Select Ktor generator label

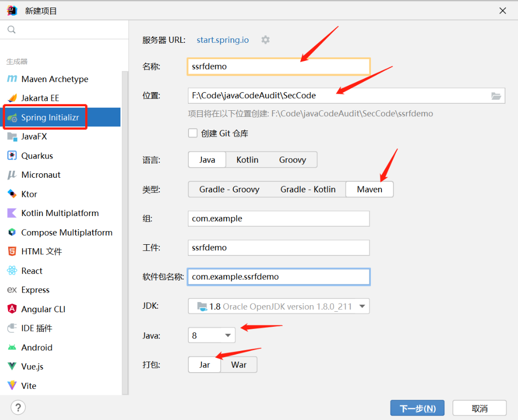pyautogui.click(x=29, y=194)
